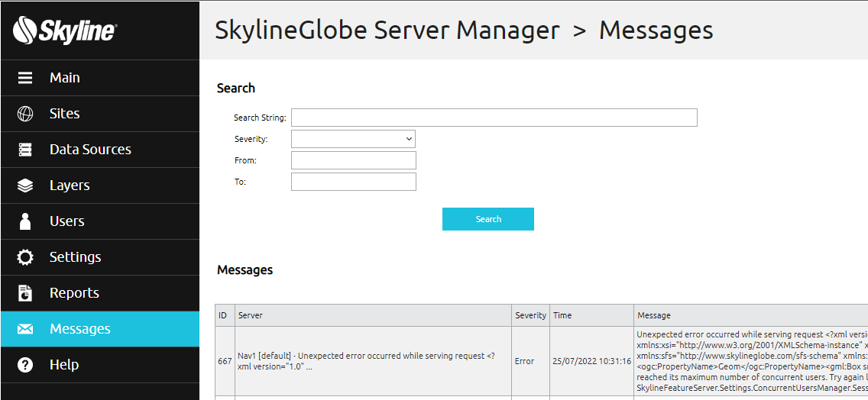Click the globe icon for Sites
The width and height of the screenshot is (868, 400).
click(25, 114)
